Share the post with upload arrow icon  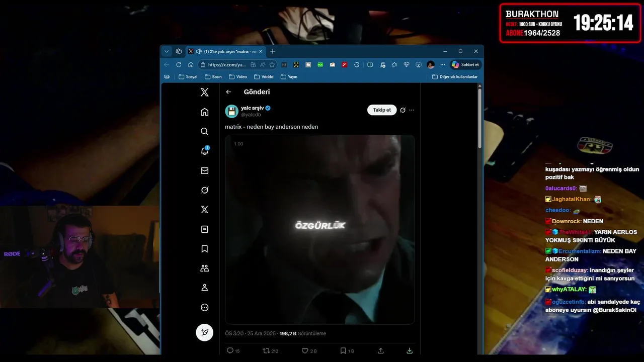tap(381, 351)
